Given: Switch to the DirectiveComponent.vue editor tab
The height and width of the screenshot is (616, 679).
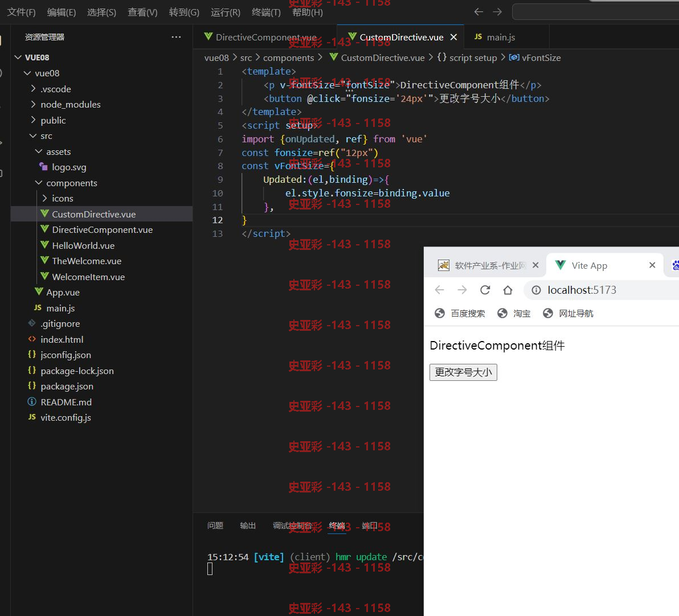Looking at the screenshot, I should [x=264, y=37].
